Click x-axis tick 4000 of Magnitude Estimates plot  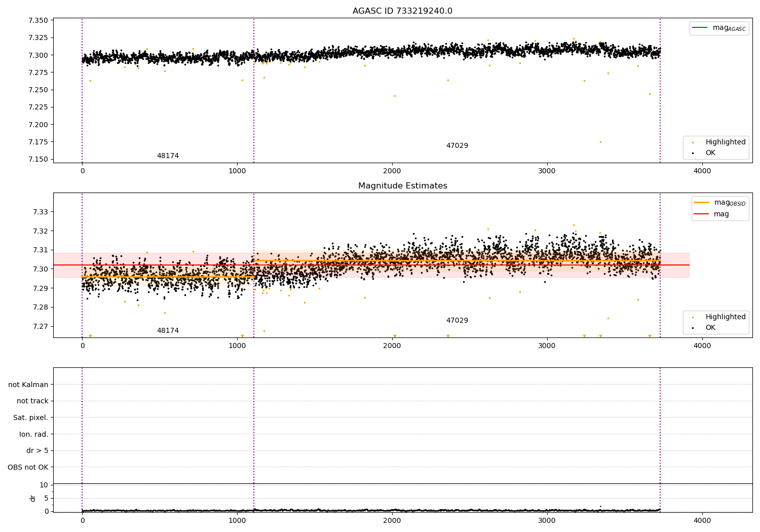tap(702, 346)
